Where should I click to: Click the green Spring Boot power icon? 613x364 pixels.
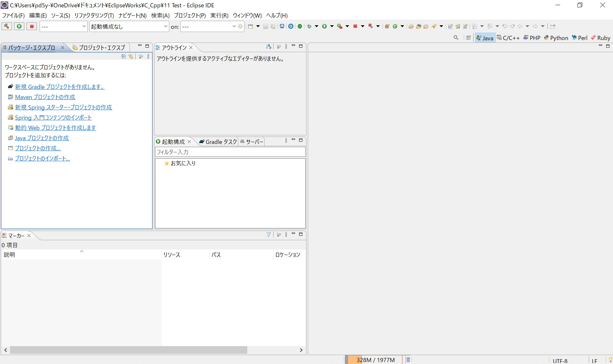click(x=300, y=26)
